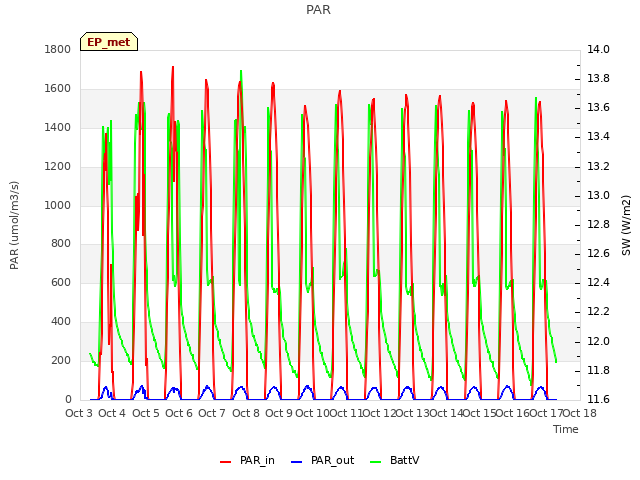Click the 12.2 right axis tick label
The height and width of the screenshot is (480, 640).
[598, 312]
